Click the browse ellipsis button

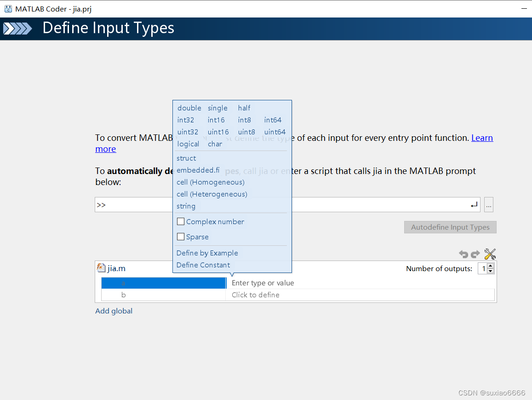(489, 205)
